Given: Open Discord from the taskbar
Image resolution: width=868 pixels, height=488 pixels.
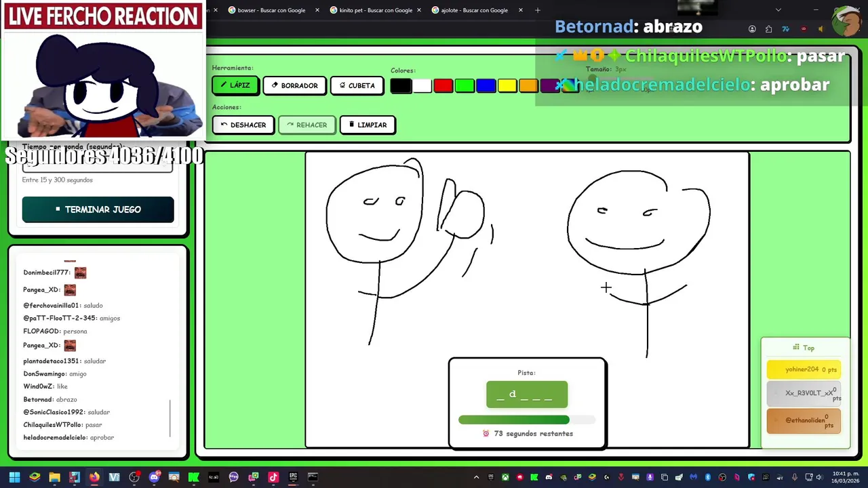Looking at the screenshot, I should 154,477.
